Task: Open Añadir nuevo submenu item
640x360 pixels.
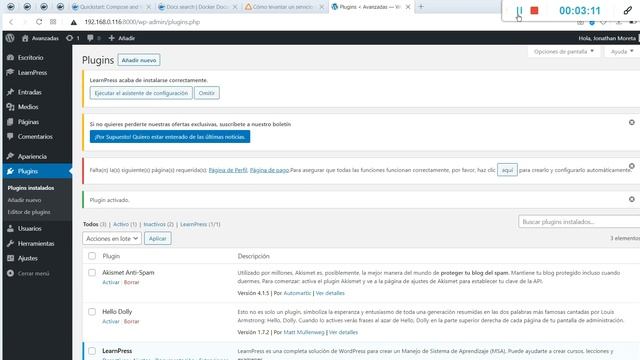Action: tap(24, 200)
